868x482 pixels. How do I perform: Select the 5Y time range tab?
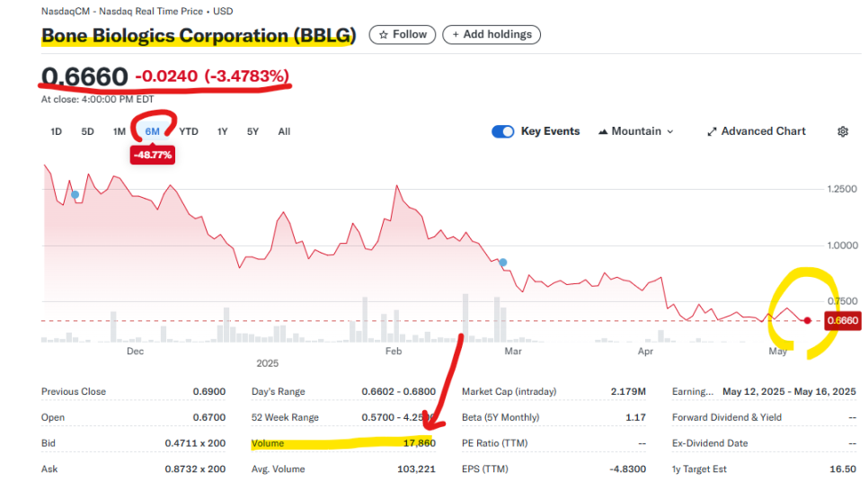(253, 132)
